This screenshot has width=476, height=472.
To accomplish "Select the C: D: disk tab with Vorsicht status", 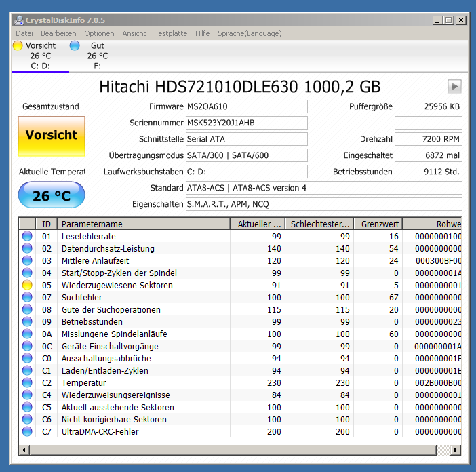I will pyautogui.click(x=41, y=56).
